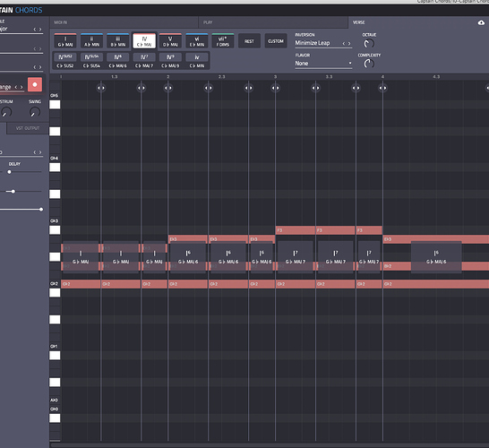Choose the IV6 C♭ MAJ 6 variation
This screenshot has height=448, width=489.
point(118,61)
